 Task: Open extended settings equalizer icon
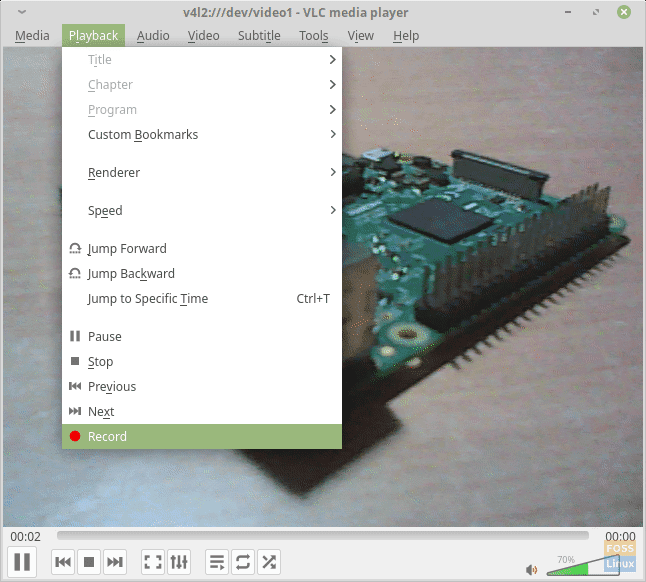(x=179, y=562)
